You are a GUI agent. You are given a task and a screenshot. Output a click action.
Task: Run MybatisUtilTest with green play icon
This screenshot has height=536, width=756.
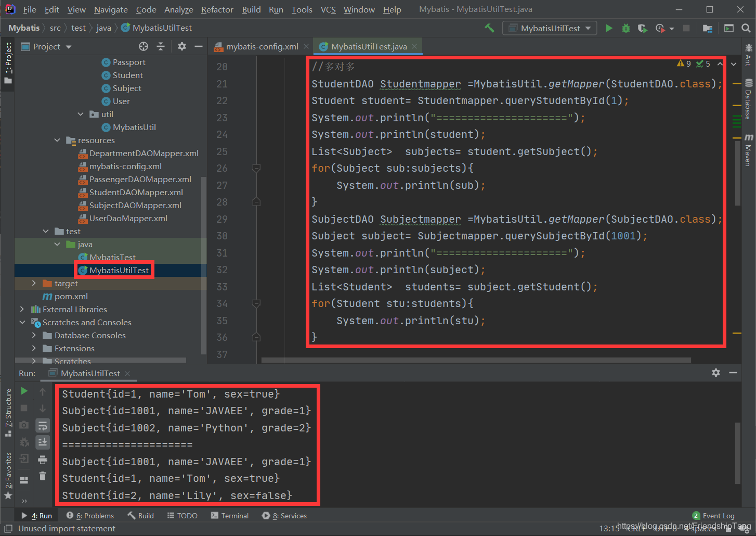(x=609, y=28)
